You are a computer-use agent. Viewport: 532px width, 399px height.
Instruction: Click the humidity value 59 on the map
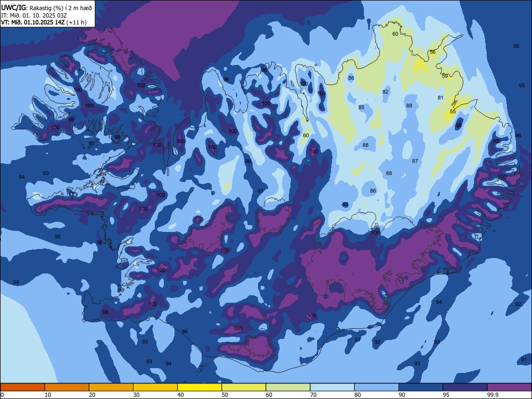pyautogui.click(x=445, y=76)
